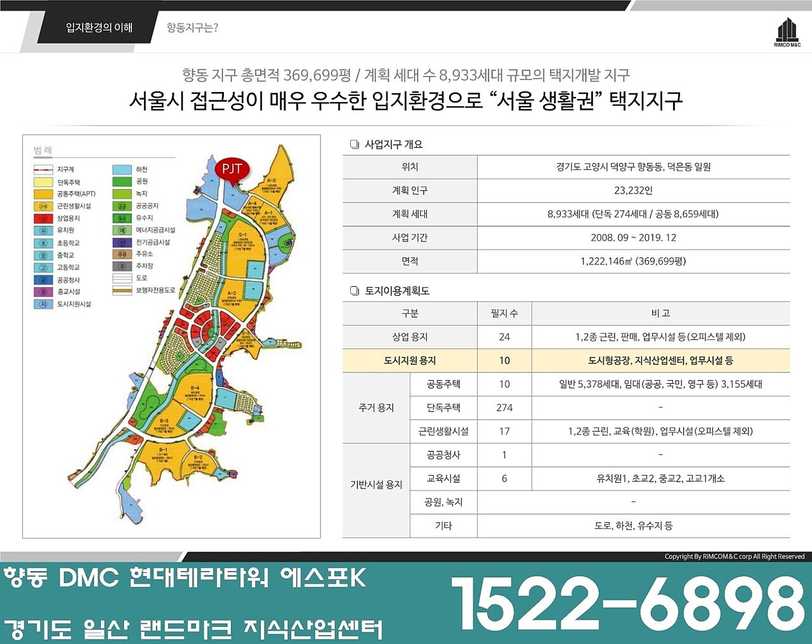Viewport: 812px width, 644px height.
Task: Click the square bullet beside 사업지구 개요
Action: tap(354, 145)
